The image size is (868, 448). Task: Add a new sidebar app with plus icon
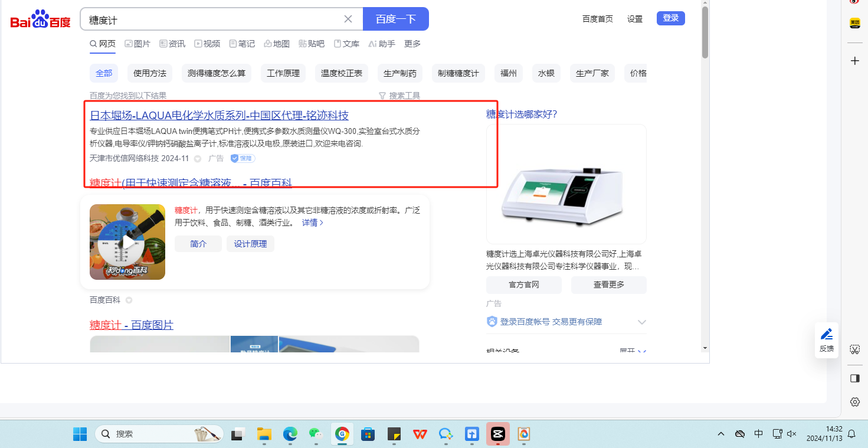[854, 61]
